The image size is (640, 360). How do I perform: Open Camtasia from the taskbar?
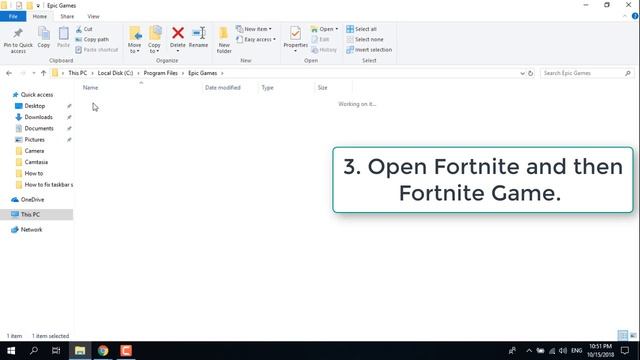(x=126, y=351)
